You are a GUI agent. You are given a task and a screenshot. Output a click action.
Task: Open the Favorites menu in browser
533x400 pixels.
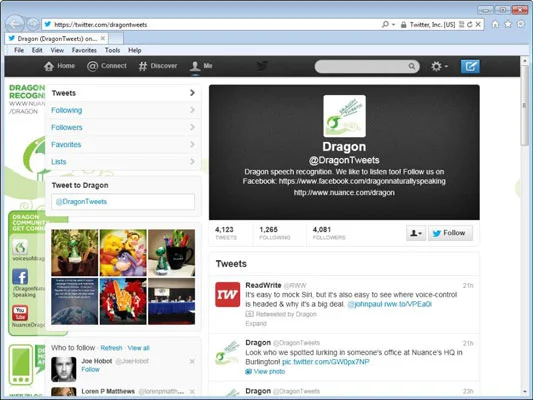(x=84, y=50)
